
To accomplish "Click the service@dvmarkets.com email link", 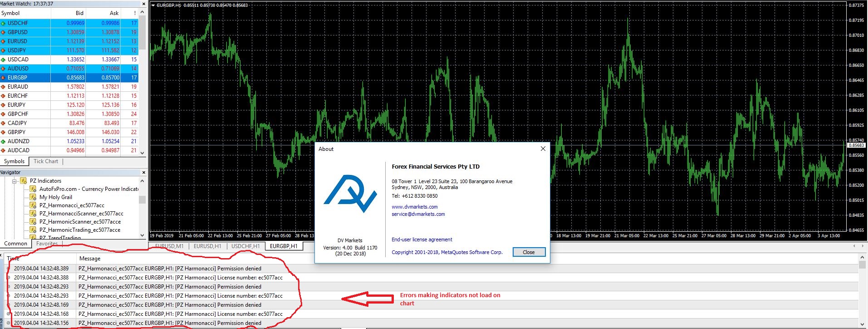I will [x=418, y=214].
